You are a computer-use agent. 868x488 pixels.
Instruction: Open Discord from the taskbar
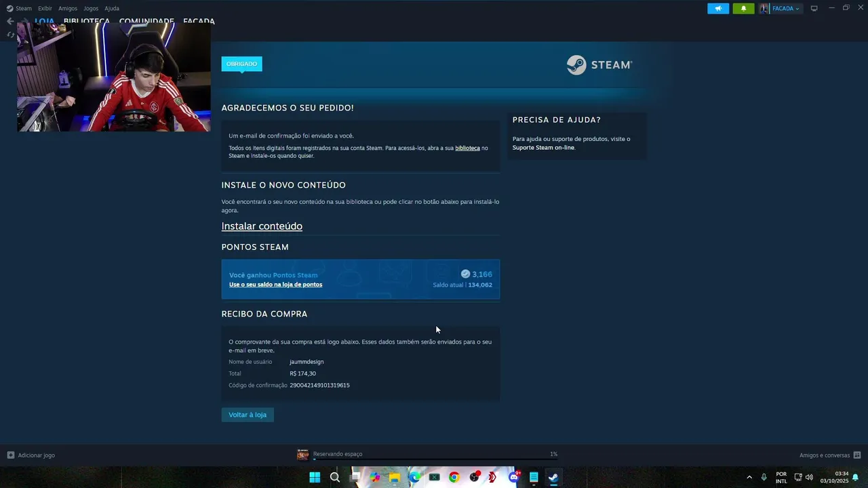513,477
